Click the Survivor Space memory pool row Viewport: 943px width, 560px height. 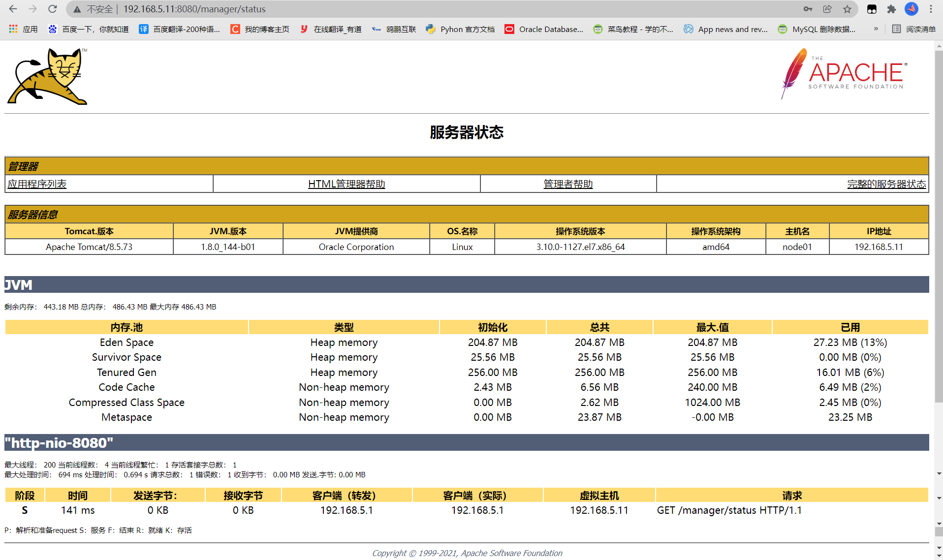[467, 357]
